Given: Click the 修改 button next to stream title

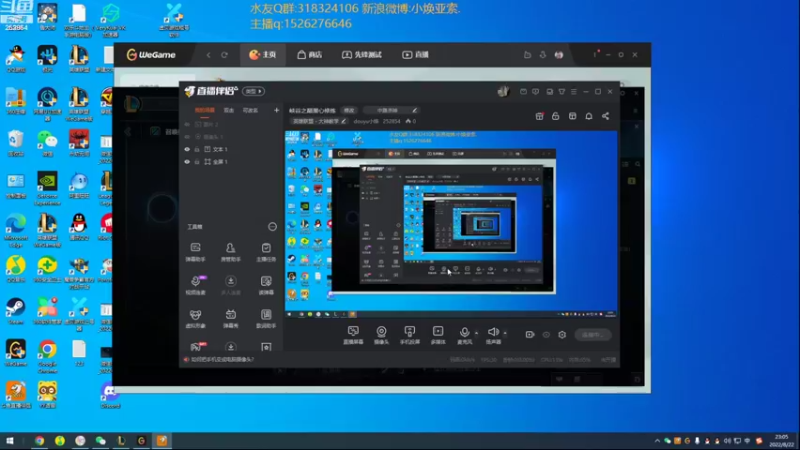Looking at the screenshot, I should coord(349,110).
